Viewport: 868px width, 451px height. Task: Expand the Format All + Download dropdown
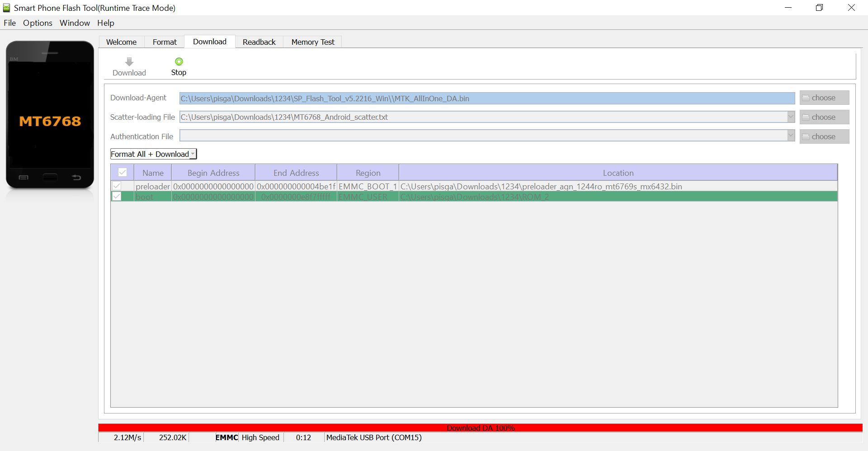[x=193, y=154]
